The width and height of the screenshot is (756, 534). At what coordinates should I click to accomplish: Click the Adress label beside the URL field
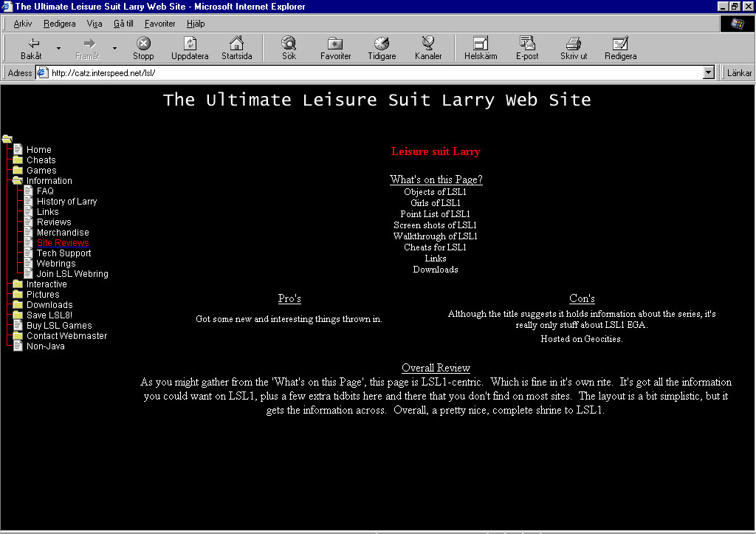pos(20,73)
